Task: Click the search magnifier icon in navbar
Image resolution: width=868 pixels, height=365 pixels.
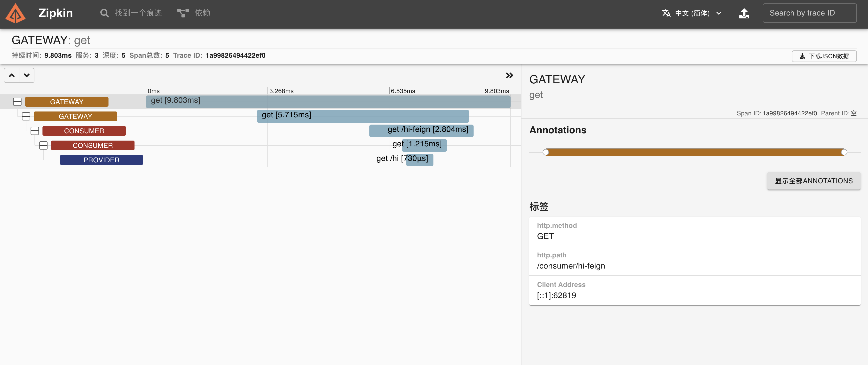Action: click(104, 13)
